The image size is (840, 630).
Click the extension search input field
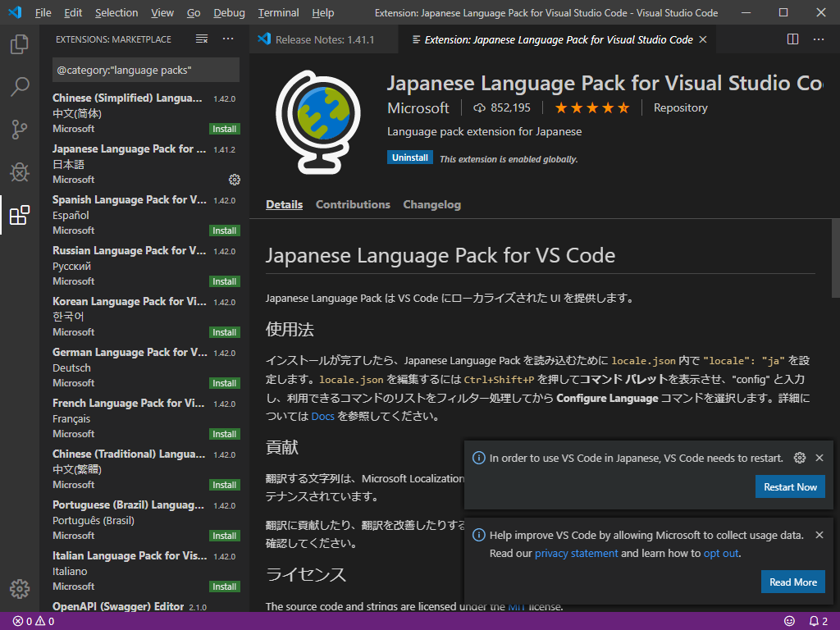pyautogui.click(x=145, y=71)
